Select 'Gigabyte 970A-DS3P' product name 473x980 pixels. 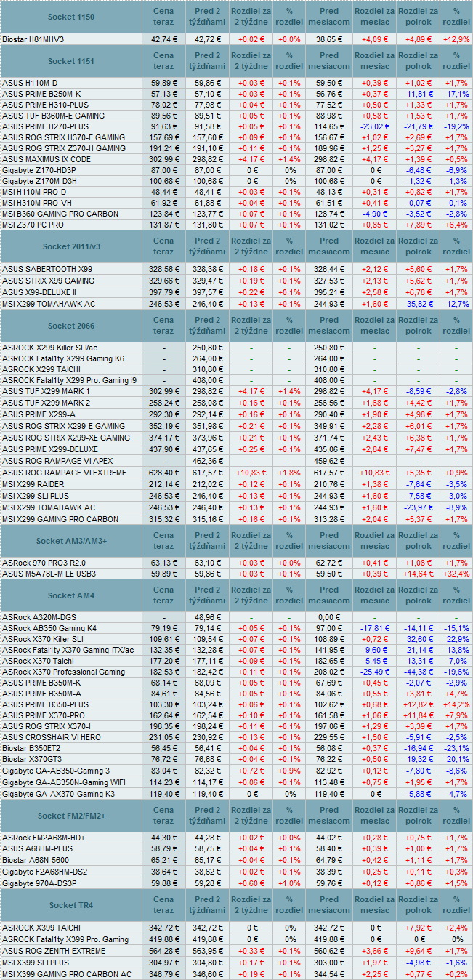click(39, 883)
